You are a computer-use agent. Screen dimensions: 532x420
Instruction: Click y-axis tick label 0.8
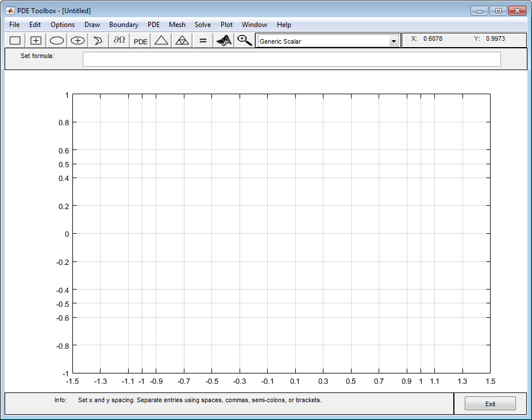coord(64,122)
